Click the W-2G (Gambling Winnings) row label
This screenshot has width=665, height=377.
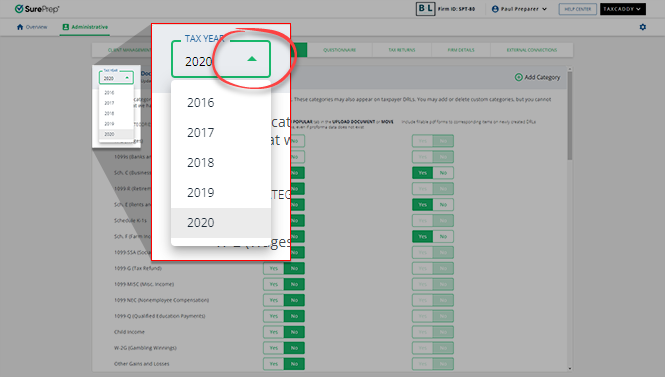tap(145, 348)
